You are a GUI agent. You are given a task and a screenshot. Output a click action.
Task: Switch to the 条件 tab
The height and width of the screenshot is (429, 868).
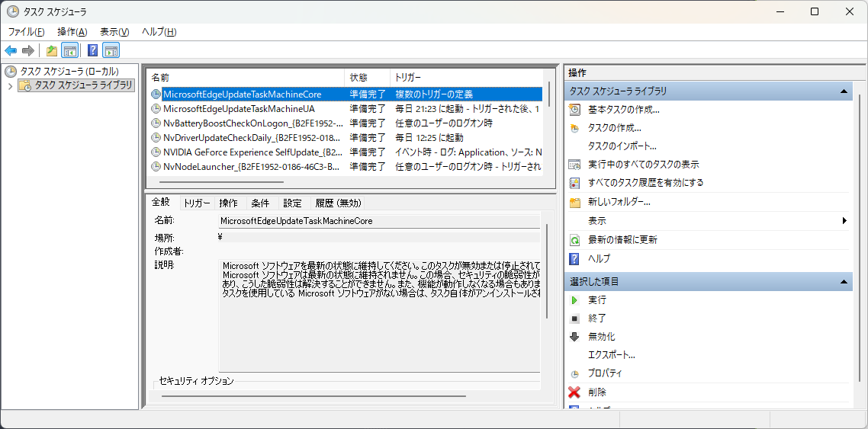tap(261, 203)
